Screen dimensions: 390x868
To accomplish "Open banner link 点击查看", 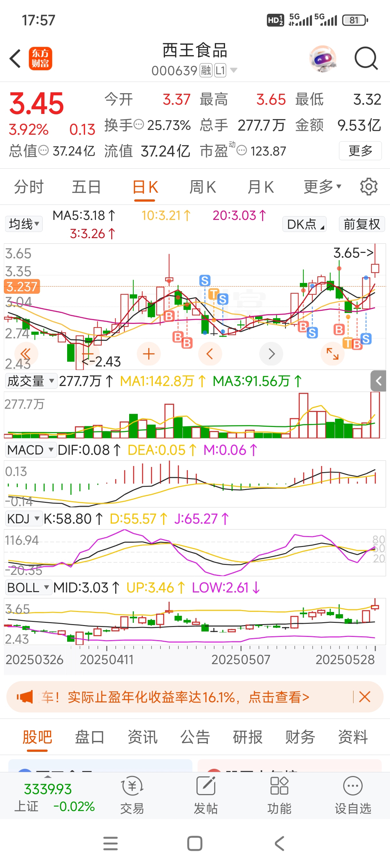I will click(x=279, y=697).
